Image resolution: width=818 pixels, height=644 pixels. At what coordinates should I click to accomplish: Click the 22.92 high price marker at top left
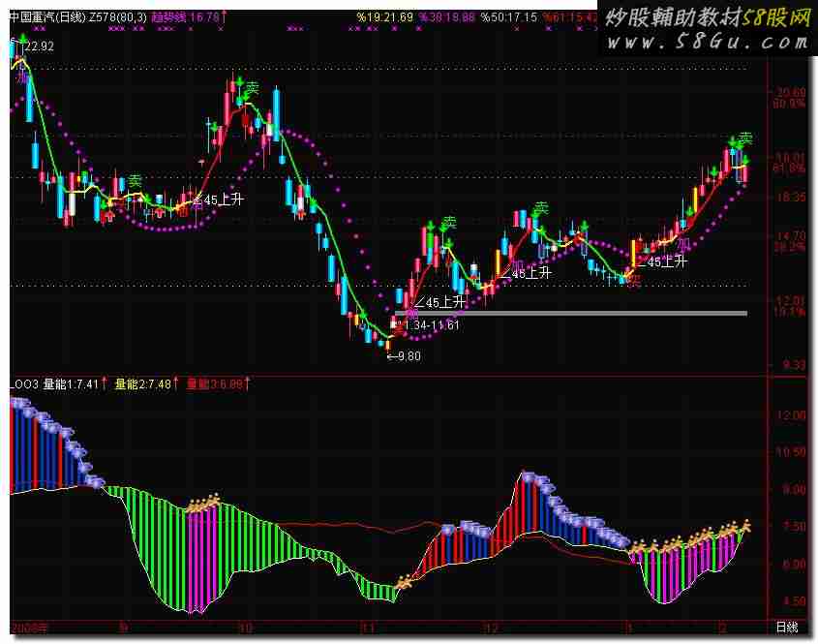(37, 46)
